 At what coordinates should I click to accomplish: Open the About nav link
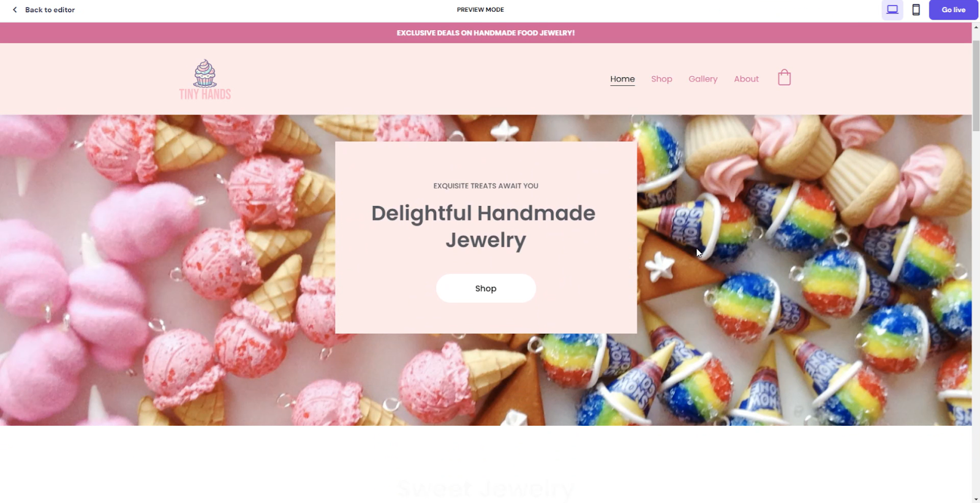click(x=746, y=79)
